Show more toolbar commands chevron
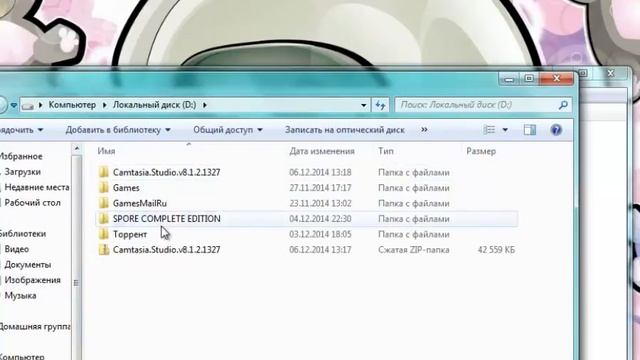Viewport: 640px width, 360px height. click(x=424, y=129)
